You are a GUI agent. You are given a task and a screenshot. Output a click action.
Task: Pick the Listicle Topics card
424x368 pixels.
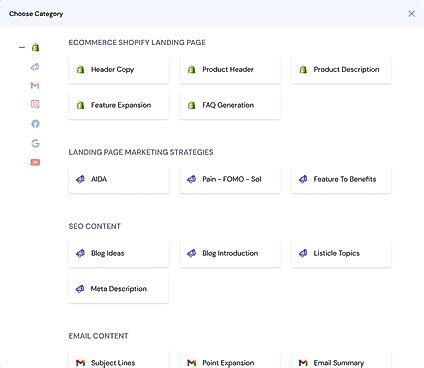click(341, 253)
